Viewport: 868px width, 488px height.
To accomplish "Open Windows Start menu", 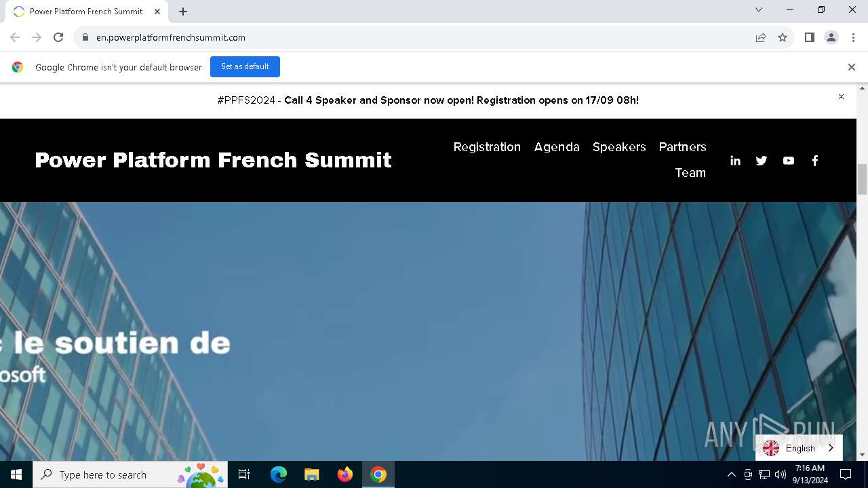I will pos(16,474).
